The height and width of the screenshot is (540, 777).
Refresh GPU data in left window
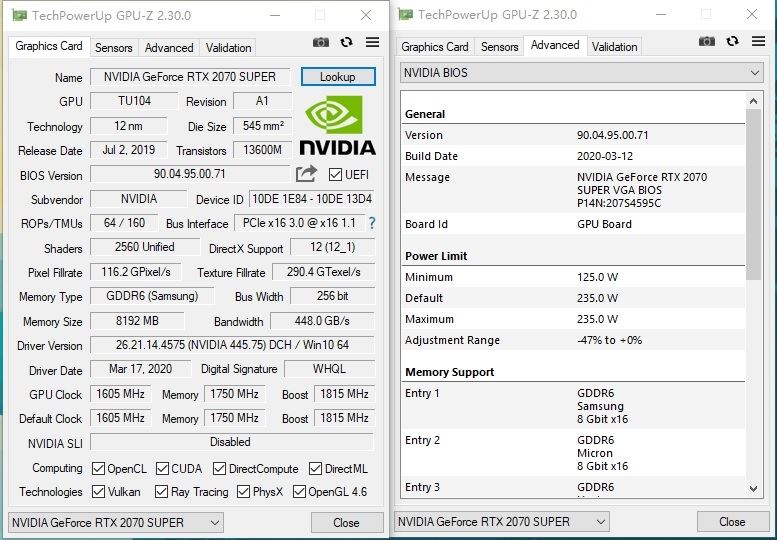pyautogui.click(x=346, y=42)
